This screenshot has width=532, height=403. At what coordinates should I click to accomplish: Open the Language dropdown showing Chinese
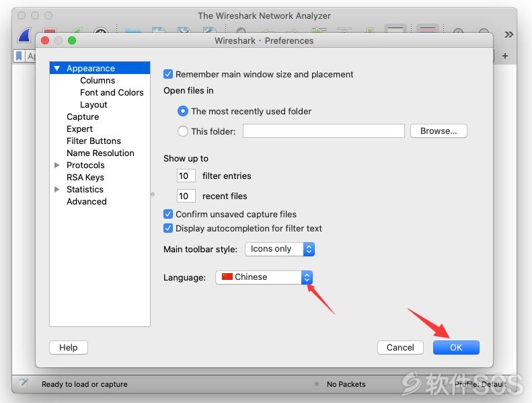(264, 277)
